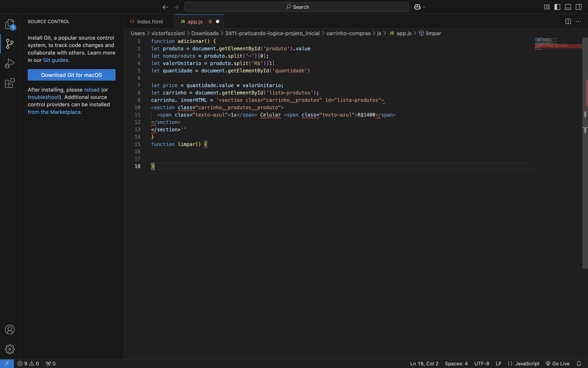
Task: Expand the Copilot dropdown chevron
Action: tap(424, 7)
